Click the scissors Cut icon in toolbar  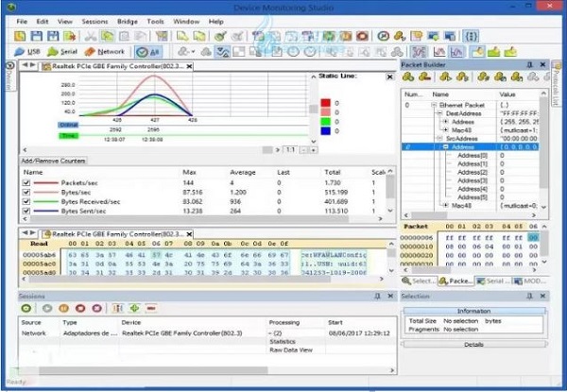tap(91, 36)
